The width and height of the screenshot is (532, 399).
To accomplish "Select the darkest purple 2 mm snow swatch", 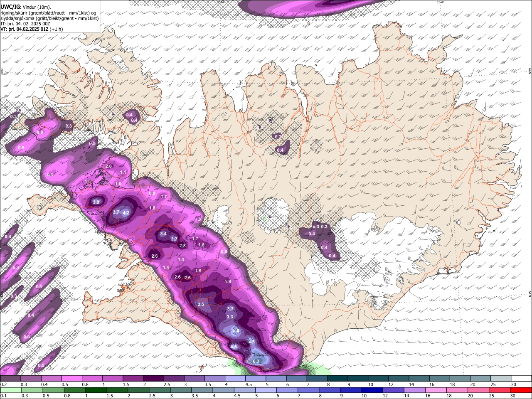I will click(x=153, y=378).
